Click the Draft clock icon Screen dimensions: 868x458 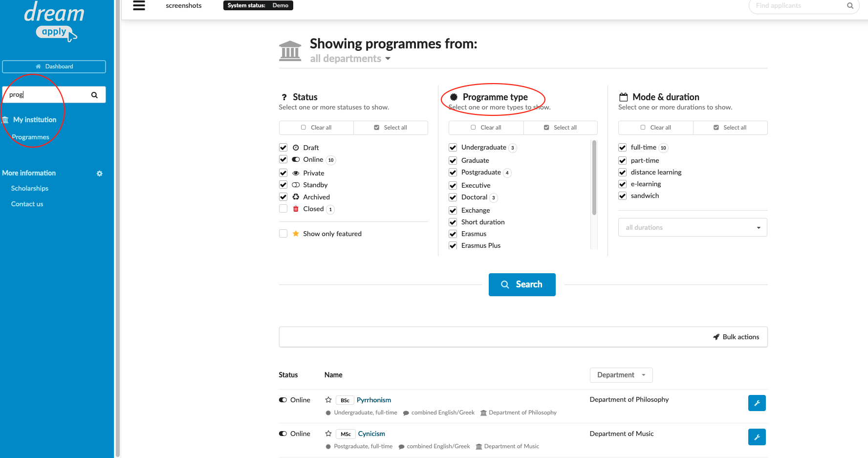296,148
